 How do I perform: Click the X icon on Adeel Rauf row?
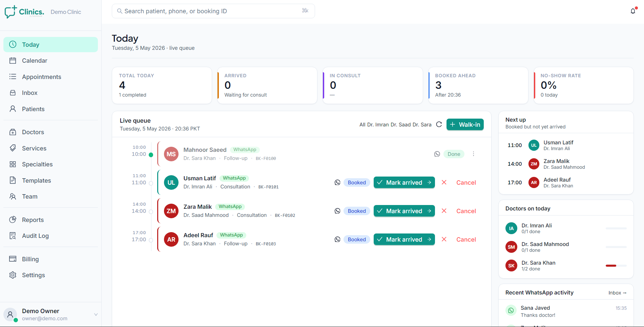(x=444, y=239)
